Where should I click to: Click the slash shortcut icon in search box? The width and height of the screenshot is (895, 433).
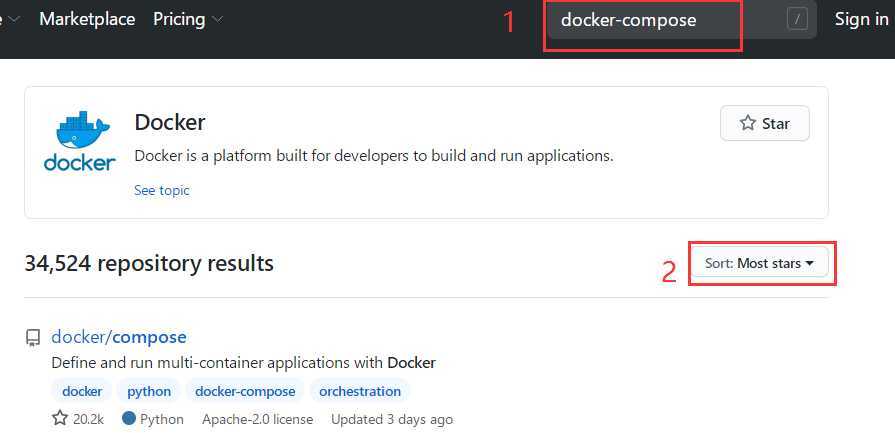797,20
